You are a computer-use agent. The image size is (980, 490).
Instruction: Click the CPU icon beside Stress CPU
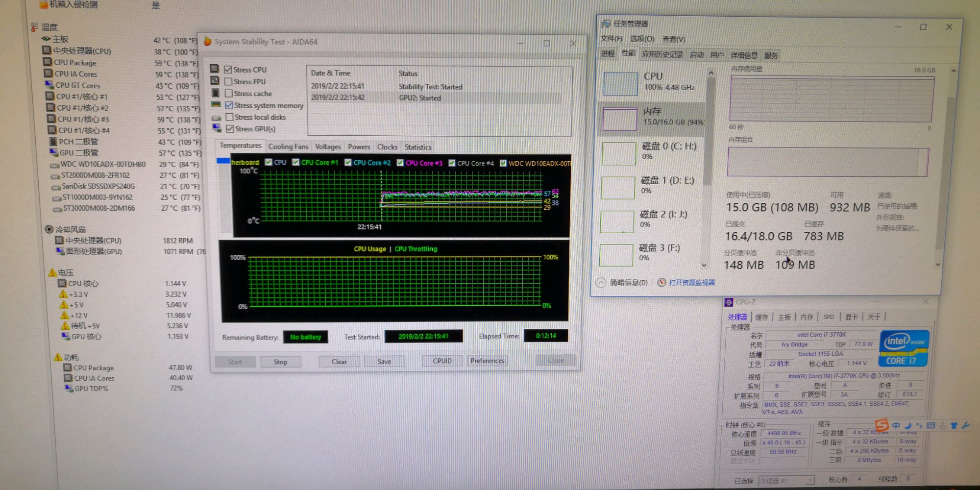coord(215,68)
